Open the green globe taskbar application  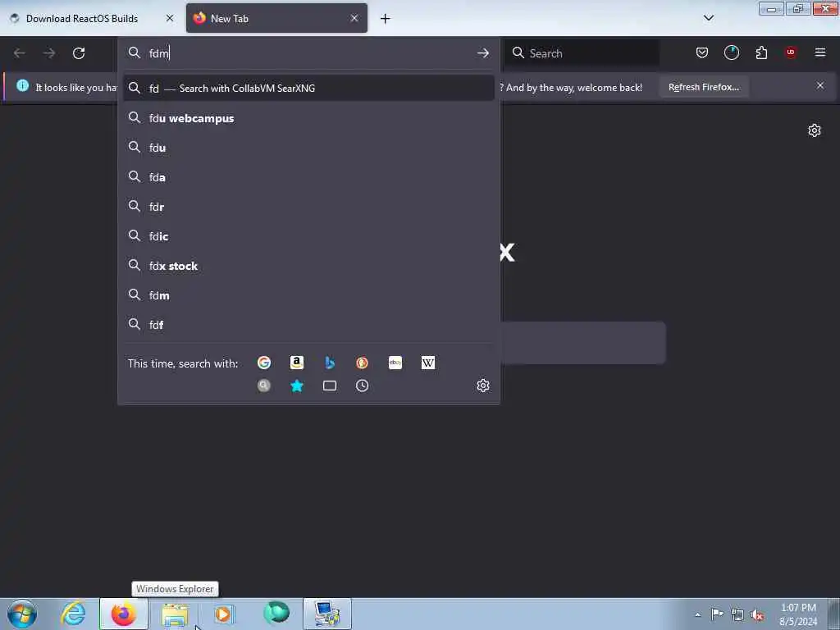pyautogui.click(x=276, y=613)
